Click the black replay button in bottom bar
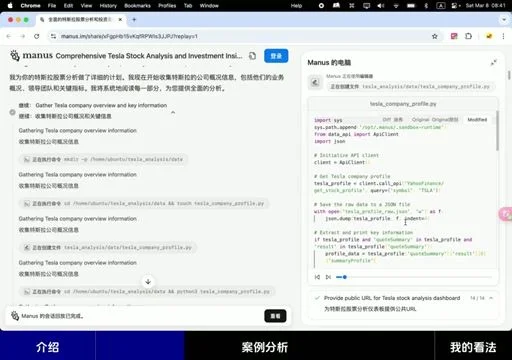Screen dimensions: 512x360 tap(275, 316)
